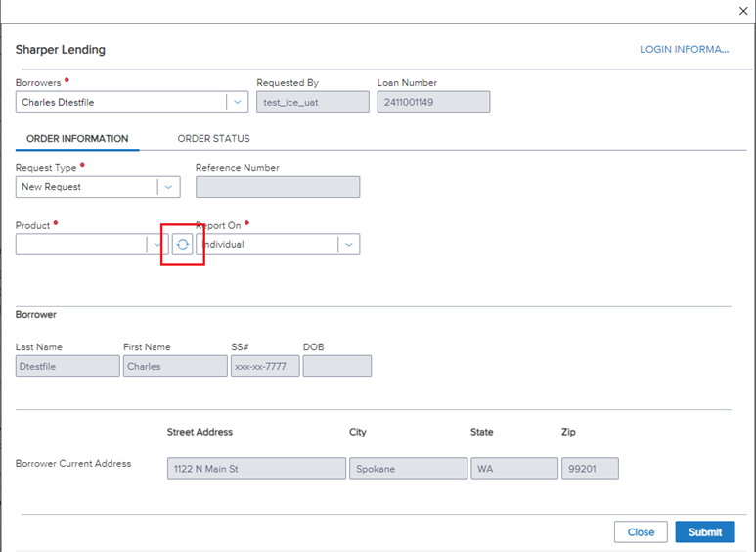The width and height of the screenshot is (756, 552).
Task: Close the Sharper Lending dialog with X
Action: [x=743, y=11]
